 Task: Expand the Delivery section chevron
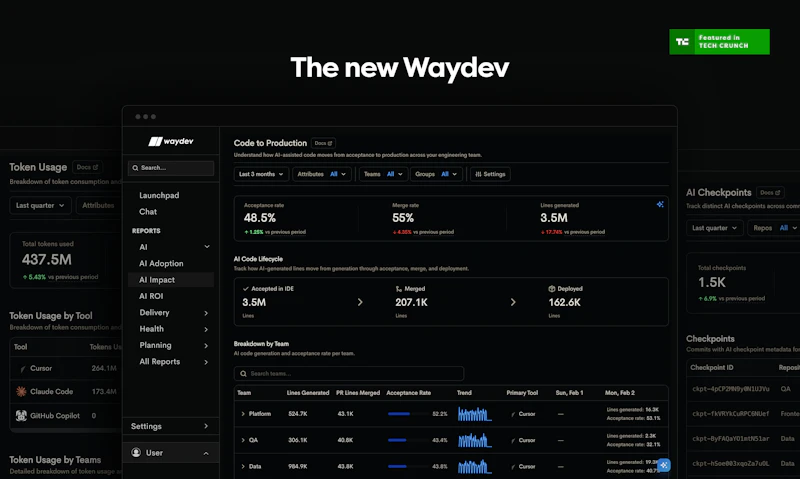[206, 313]
